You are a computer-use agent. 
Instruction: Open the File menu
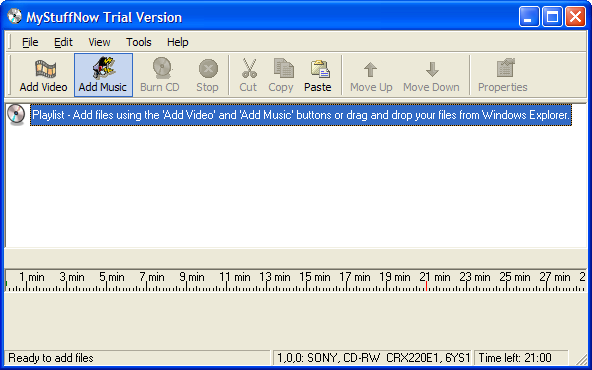(30, 42)
